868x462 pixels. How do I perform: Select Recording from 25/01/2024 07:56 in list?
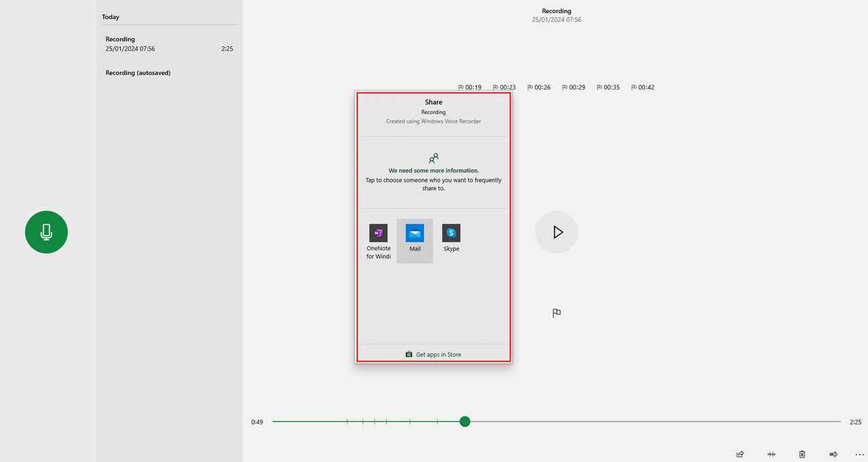pyautogui.click(x=170, y=44)
